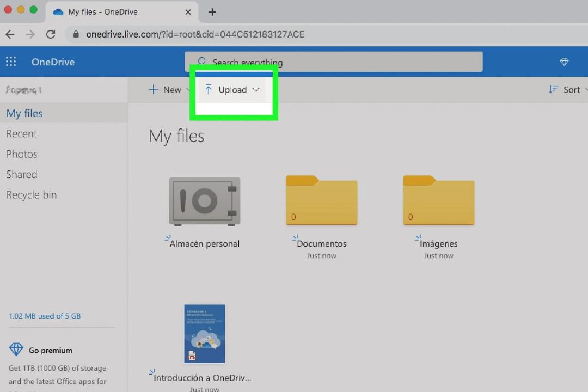Open the Almacén personal vault icon
Screen dimensions: 588x392
204,201
